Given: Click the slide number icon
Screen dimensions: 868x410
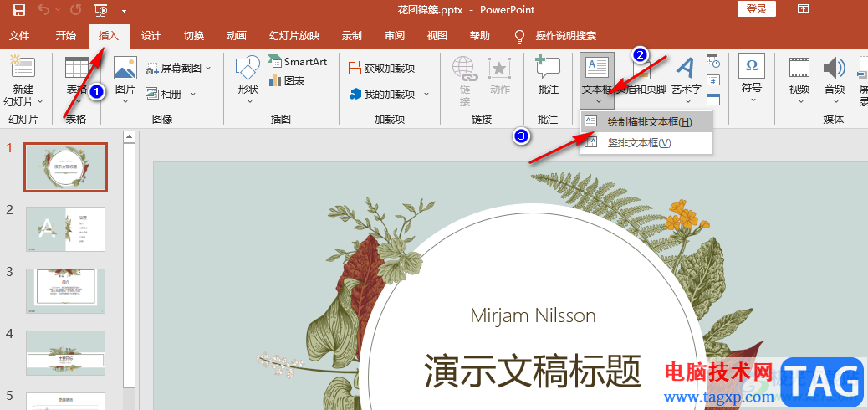Looking at the screenshot, I should click(x=713, y=79).
